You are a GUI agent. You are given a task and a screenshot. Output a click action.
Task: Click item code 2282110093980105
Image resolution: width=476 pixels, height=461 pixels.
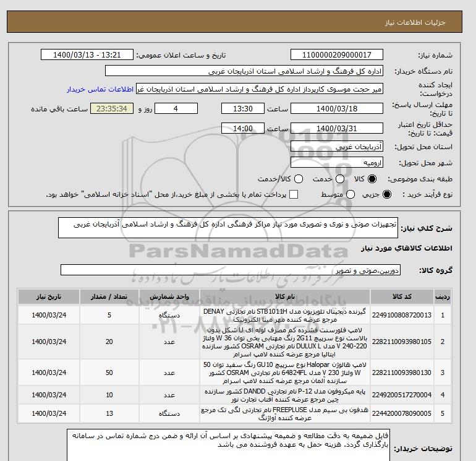click(402, 342)
